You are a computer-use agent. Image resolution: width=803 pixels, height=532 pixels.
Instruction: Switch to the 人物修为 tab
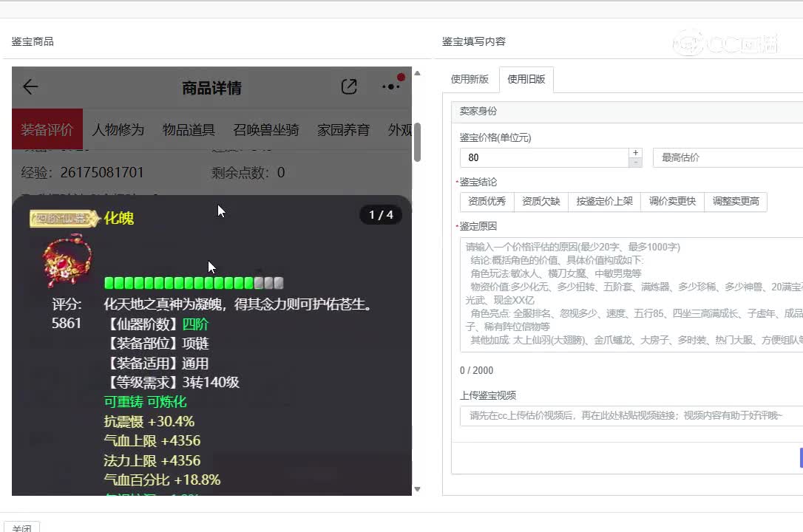[118, 130]
